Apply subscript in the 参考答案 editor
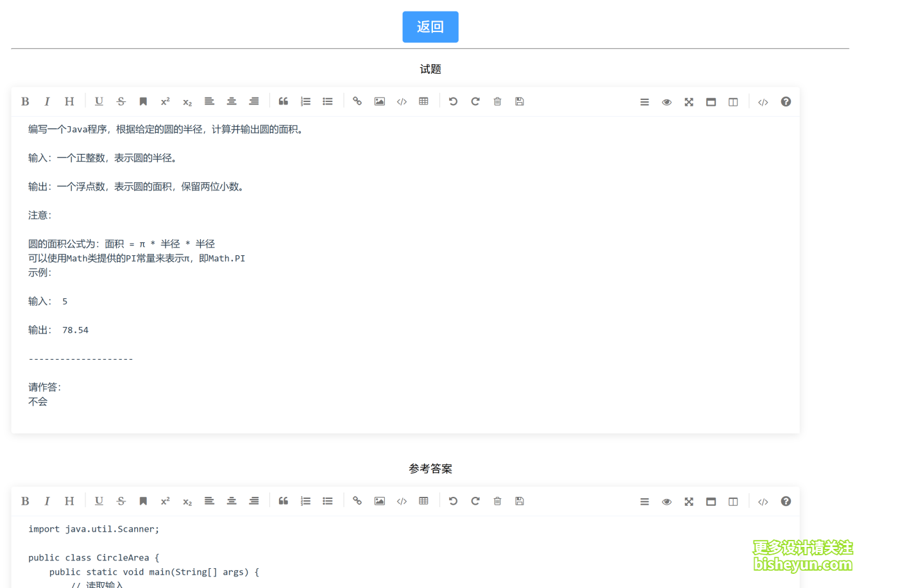 pos(187,501)
